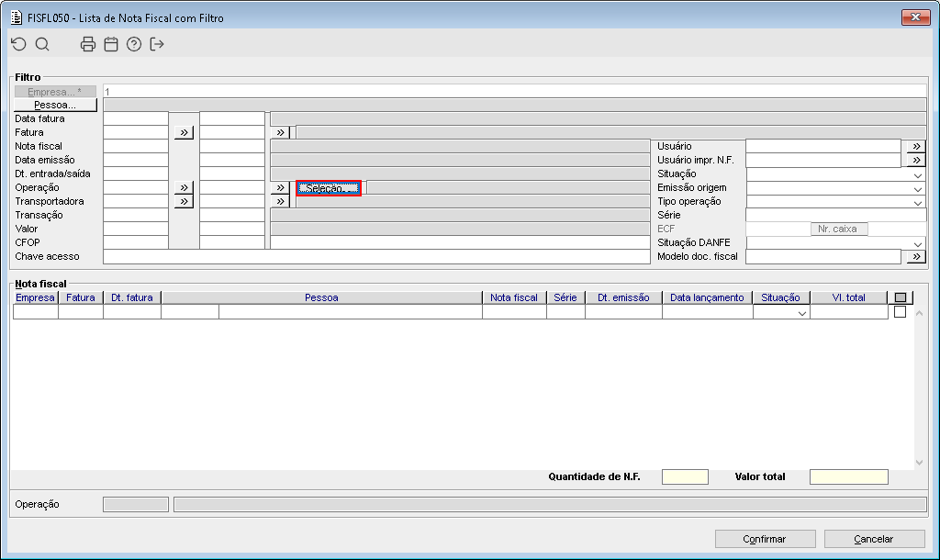Click first Nota fiscal input field
Viewport: 940px width, 560px height.
[136, 146]
